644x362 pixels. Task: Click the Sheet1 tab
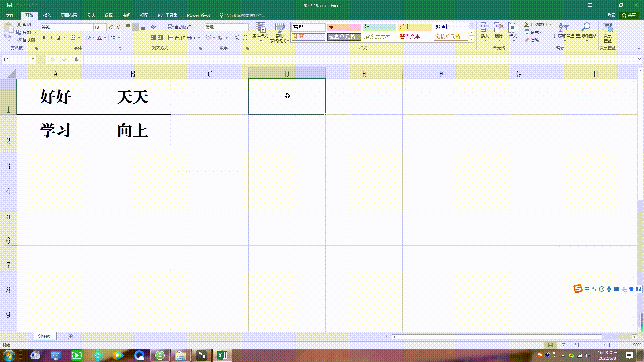click(45, 336)
